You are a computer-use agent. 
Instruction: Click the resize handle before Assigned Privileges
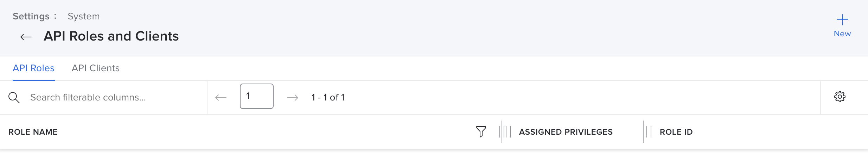505,132
